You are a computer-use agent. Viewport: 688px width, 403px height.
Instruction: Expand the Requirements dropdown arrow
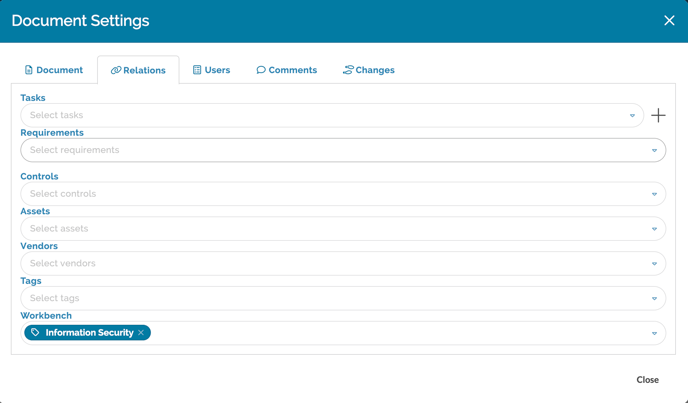(x=654, y=151)
